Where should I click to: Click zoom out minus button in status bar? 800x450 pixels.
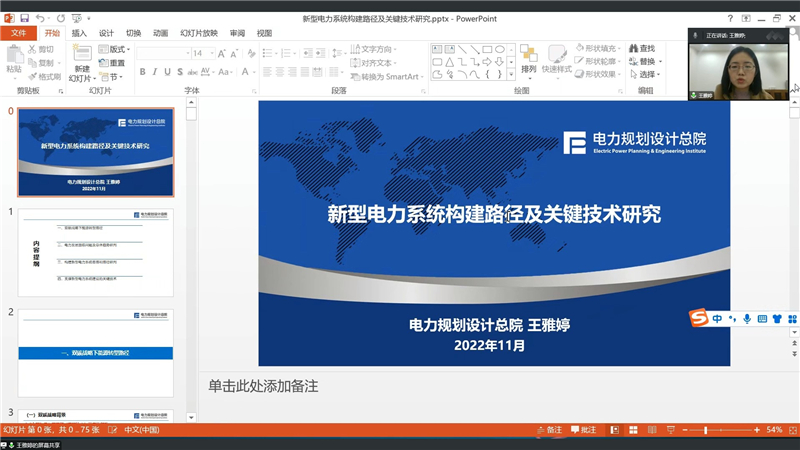click(685, 430)
